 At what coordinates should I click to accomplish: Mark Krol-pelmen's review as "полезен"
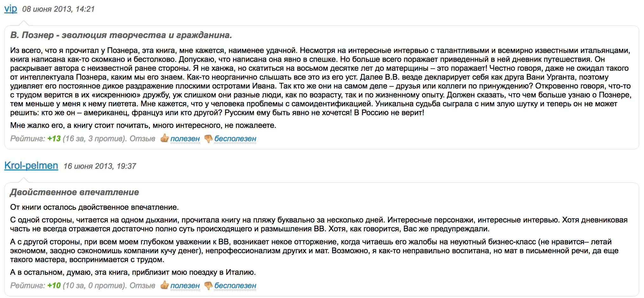pos(185,286)
